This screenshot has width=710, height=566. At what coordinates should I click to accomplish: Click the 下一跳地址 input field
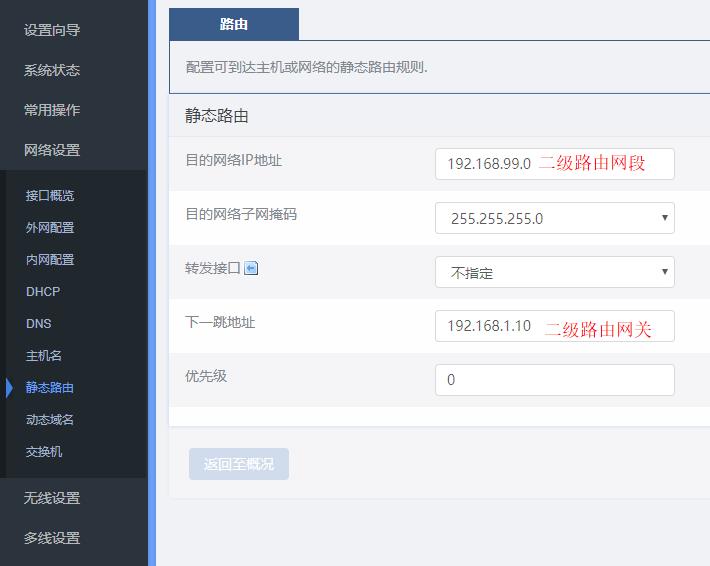coord(555,326)
